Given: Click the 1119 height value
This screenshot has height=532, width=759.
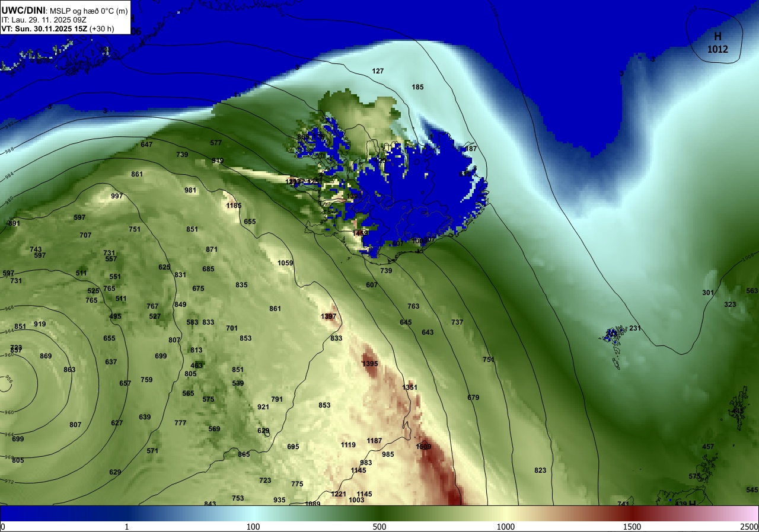Looking at the screenshot, I should [348, 445].
